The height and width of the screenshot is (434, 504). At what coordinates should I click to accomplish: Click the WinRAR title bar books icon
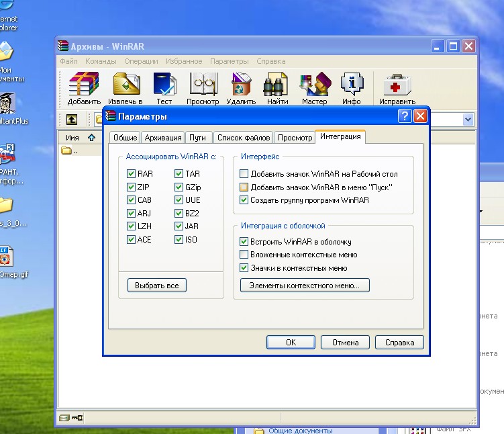click(63, 46)
